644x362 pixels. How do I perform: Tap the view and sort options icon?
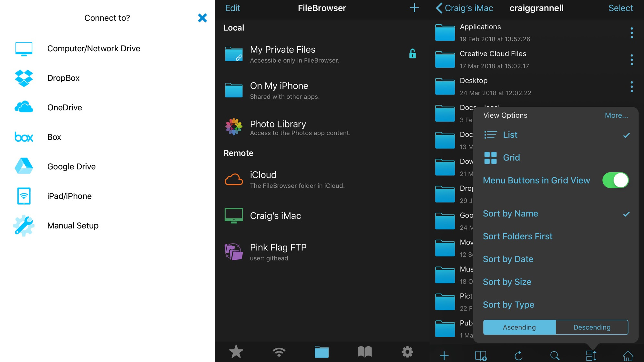pyautogui.click(x=591, y=356)
